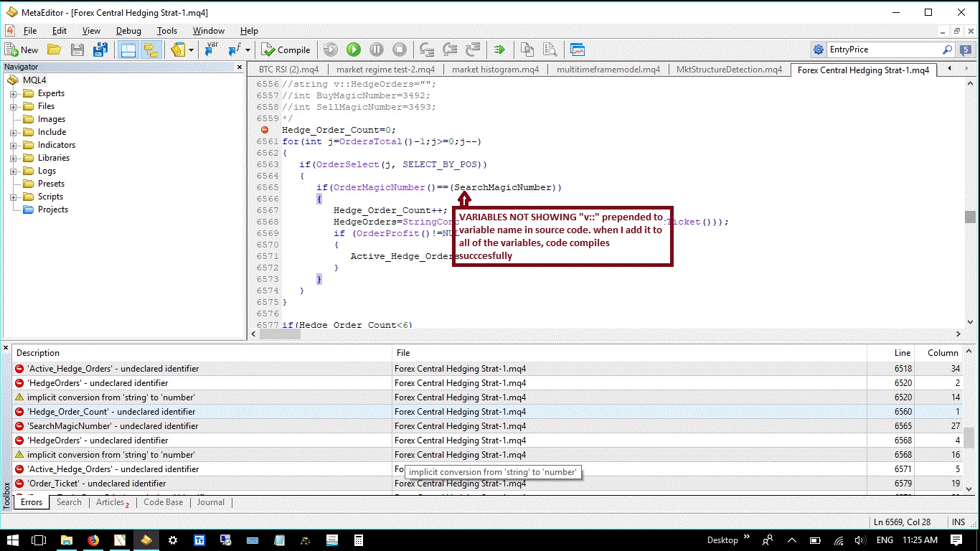980x551 pixels.
Task: Select the Journal tab in Toolbox
Action: (211, 502)
